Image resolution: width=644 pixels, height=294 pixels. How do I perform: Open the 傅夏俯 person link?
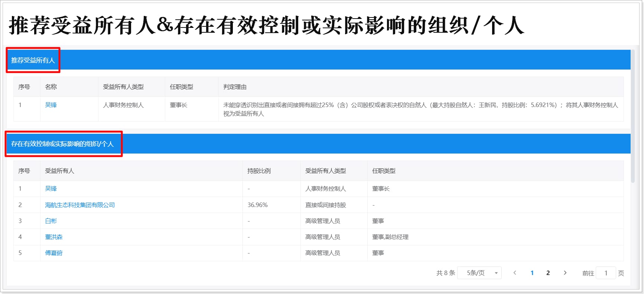coord(54,253)
